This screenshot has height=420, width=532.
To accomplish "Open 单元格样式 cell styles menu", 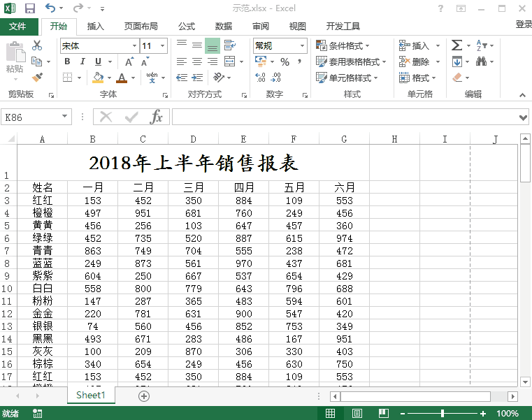I will click(x=347, y=78).
